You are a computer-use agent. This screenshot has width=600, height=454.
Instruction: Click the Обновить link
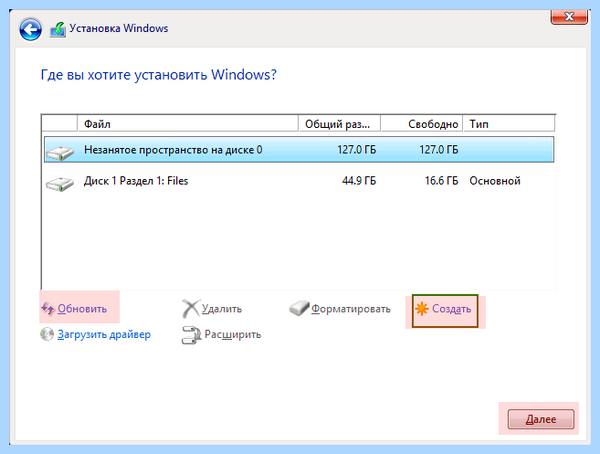coord(82,309)
